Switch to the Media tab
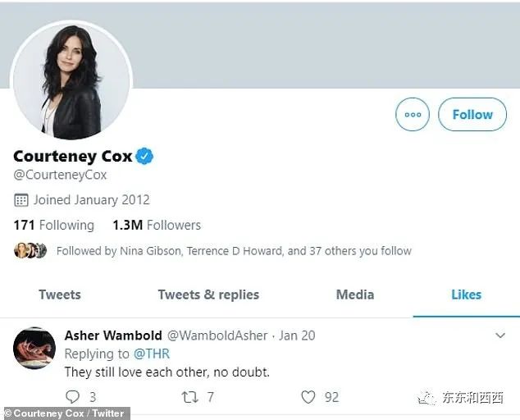This screenshot has height=420, width=520. click(x=355, y=294)
